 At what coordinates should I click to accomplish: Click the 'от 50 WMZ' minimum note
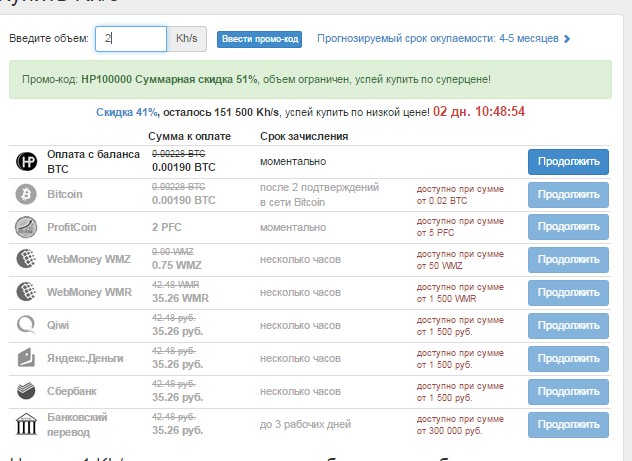click(439, 266)
